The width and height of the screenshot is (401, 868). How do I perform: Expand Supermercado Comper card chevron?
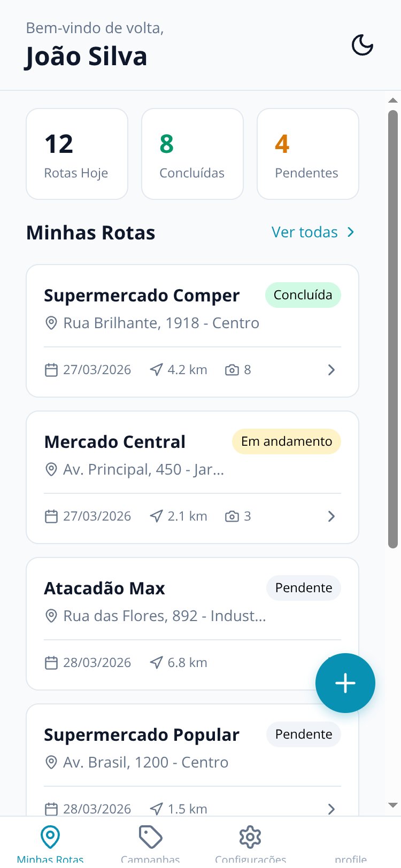coord(331,370)
